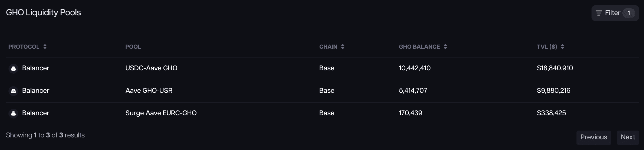Click the PROTOCOL column header
This screenshot has height=150, width=644.
[24, 47]
